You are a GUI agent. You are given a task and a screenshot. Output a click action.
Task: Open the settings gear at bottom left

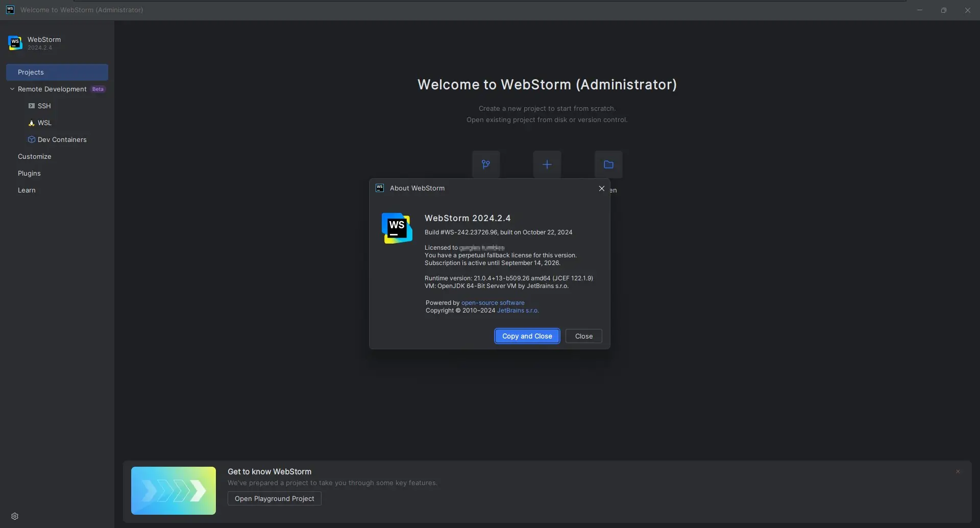tap(15, 516)
